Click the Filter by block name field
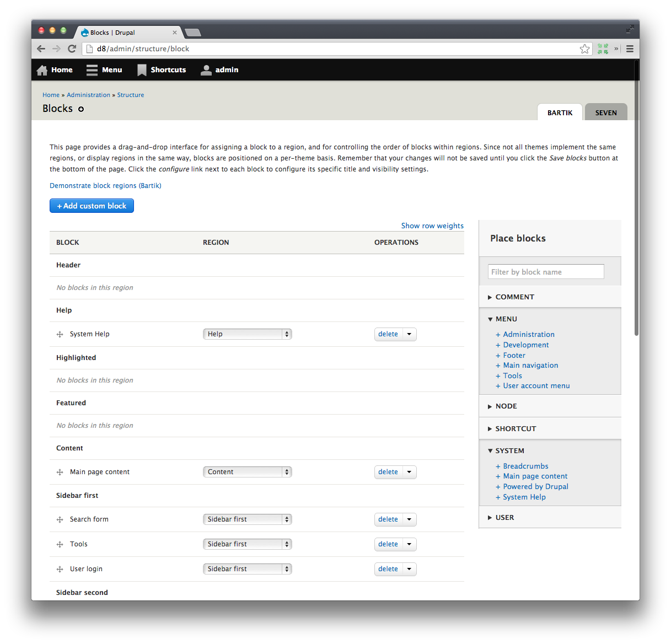Viewport: 671px width, 644px height. tap(546, 272)
